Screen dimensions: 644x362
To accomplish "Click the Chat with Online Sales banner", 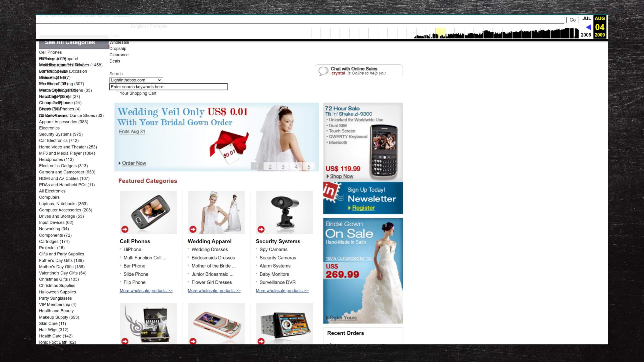I will 359,71.
